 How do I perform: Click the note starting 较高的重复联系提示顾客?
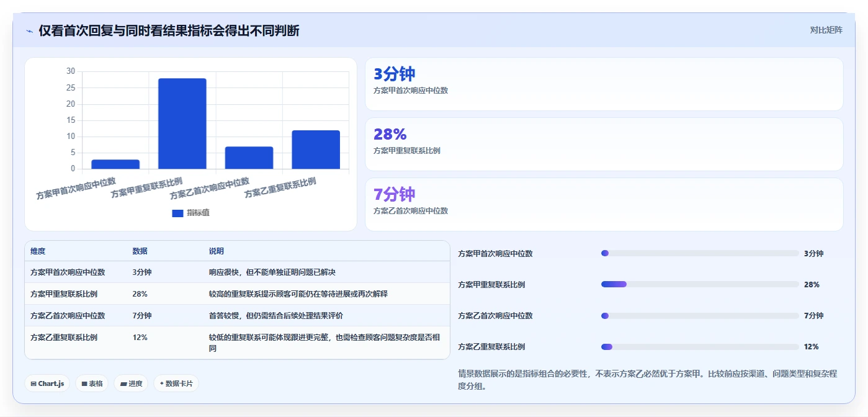click(298, 294)
